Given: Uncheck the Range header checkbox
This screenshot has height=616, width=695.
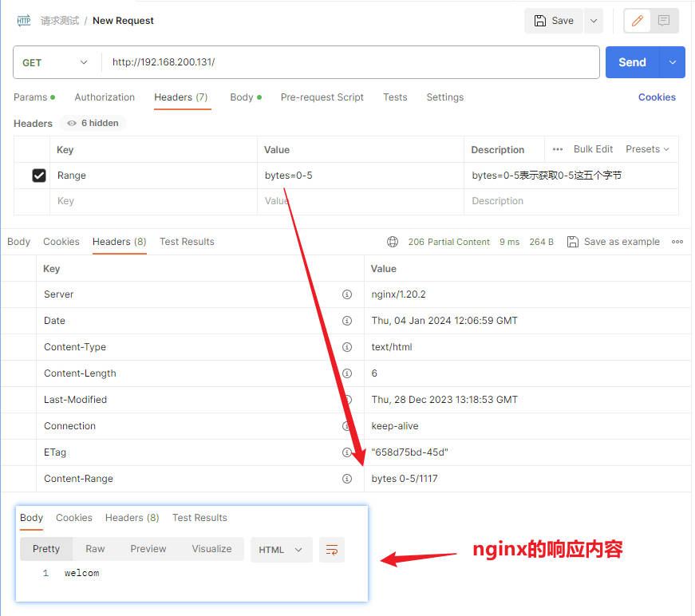Looking at the screenshot, I should pyautogui.click(x=38, y=176).
